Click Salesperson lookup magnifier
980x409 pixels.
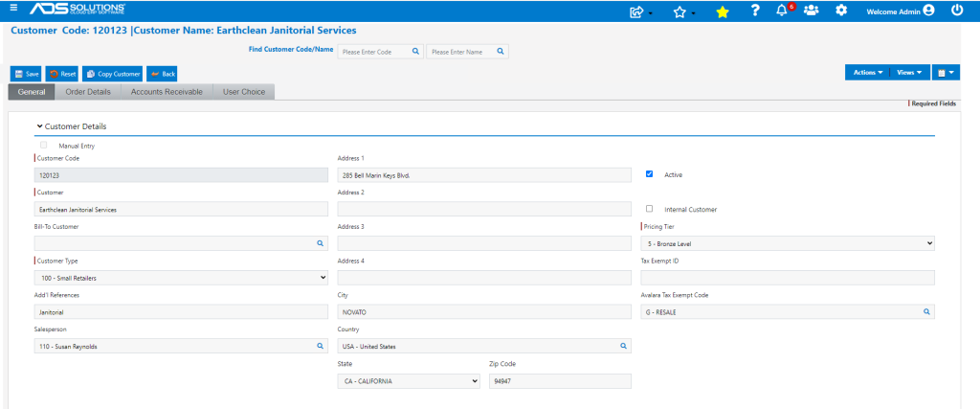pyautogui.click(x=320, y=345)
